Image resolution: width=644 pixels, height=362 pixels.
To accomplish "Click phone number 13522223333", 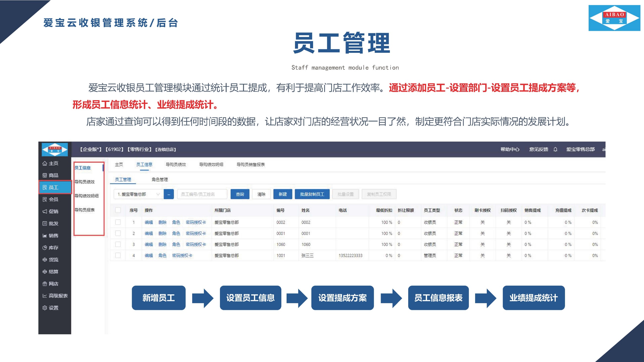I will tap(350, 255).
